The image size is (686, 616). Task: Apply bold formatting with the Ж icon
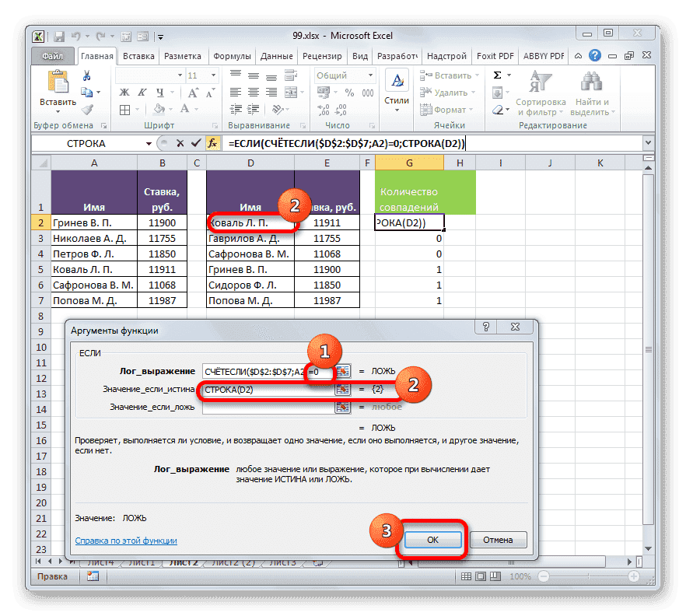pyautogui.click(x=124, y=92)
